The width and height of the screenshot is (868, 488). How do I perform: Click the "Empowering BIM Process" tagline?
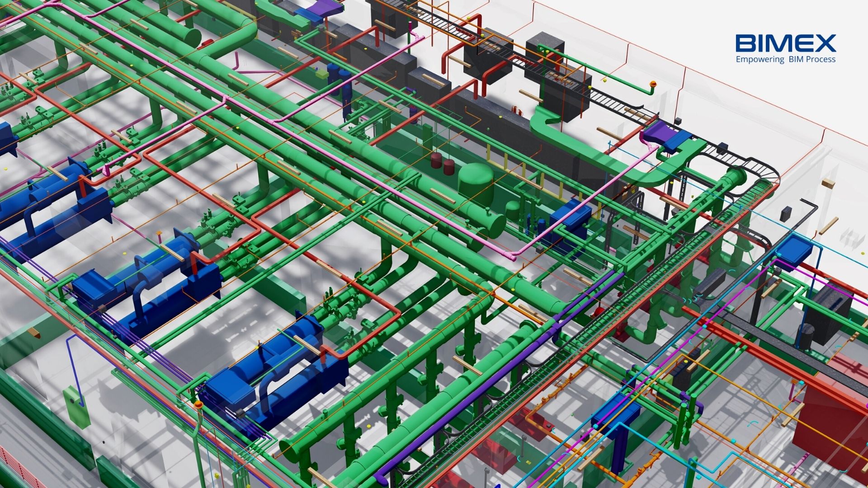tap(786, 59)
